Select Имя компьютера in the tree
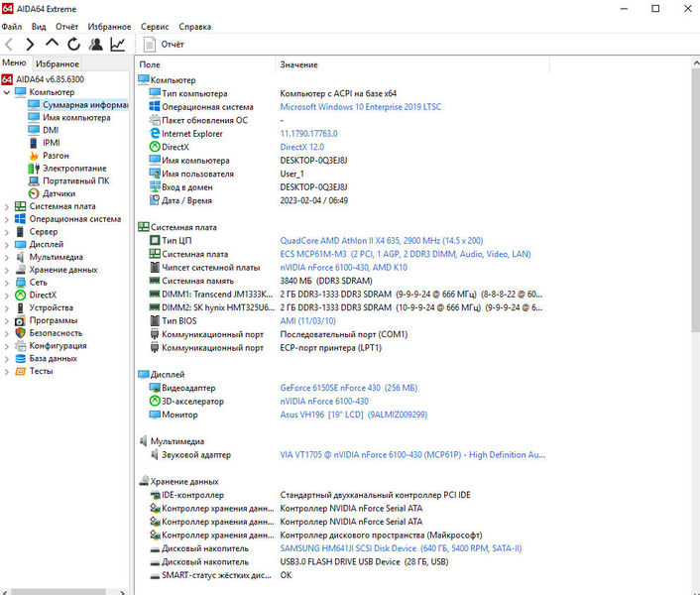The image size is (700, 595). pyautogui.click(x=76, y=117)
